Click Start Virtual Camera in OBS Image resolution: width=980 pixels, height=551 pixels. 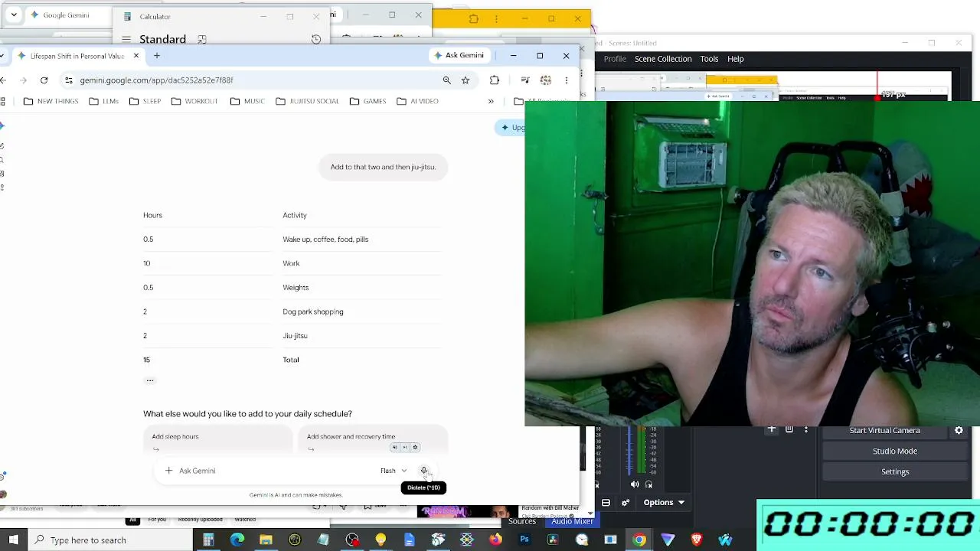click(x=884, y=431)
